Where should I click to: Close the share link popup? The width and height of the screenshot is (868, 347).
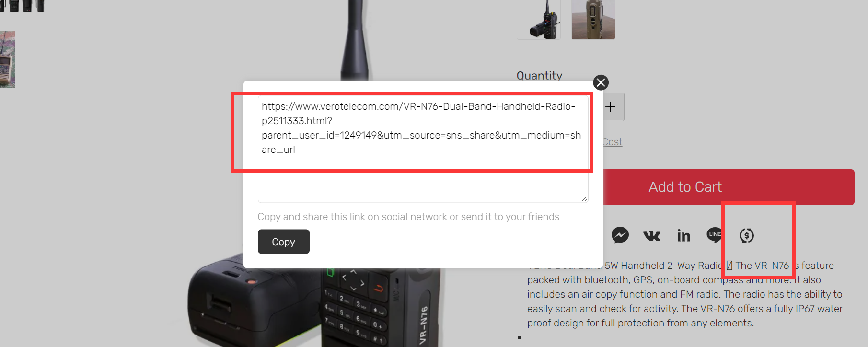[601, 82]
